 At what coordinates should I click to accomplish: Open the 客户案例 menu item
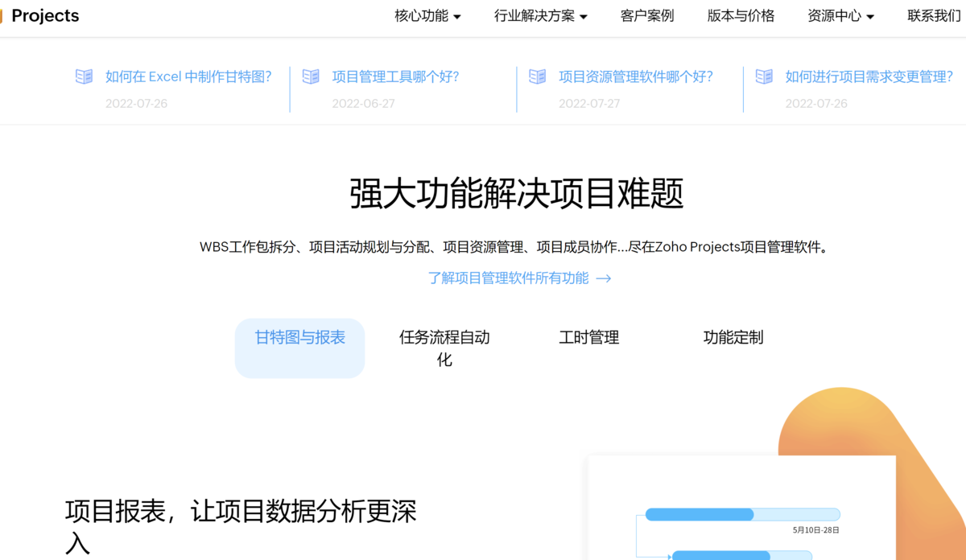(x=647, y=15)
